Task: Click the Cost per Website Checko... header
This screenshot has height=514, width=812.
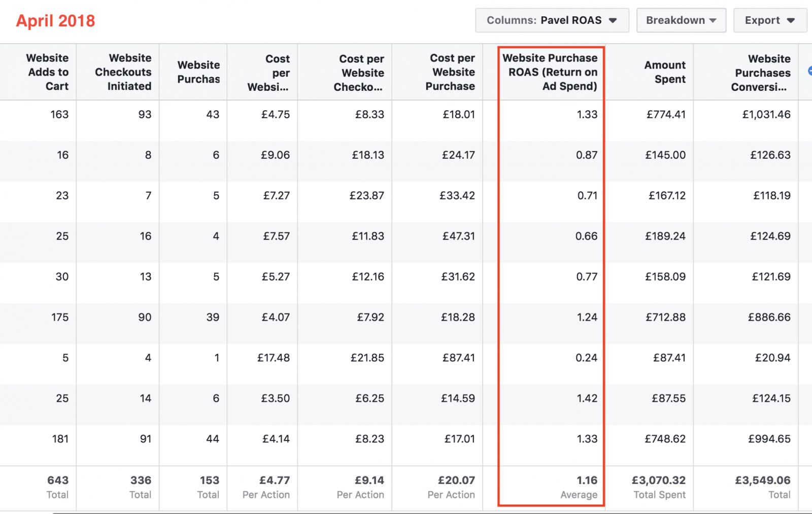Action: [x=359, y=73]
